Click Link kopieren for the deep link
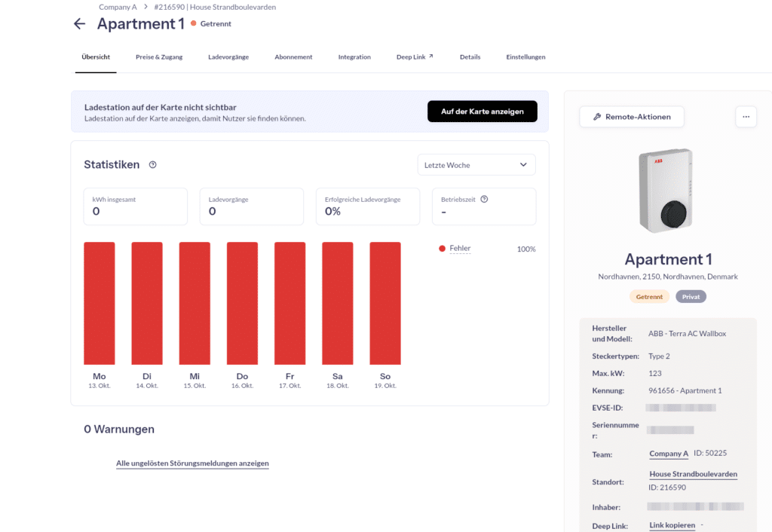 (672, 525)
